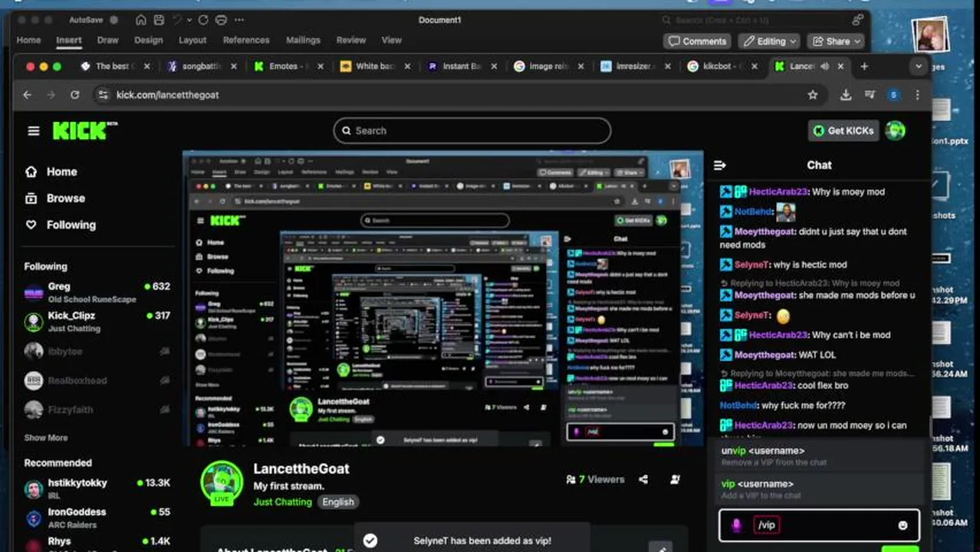The width and height of the screenshot is (980, 552).
Task: Toggle AutoSave switch in Word
Action: 113,20
